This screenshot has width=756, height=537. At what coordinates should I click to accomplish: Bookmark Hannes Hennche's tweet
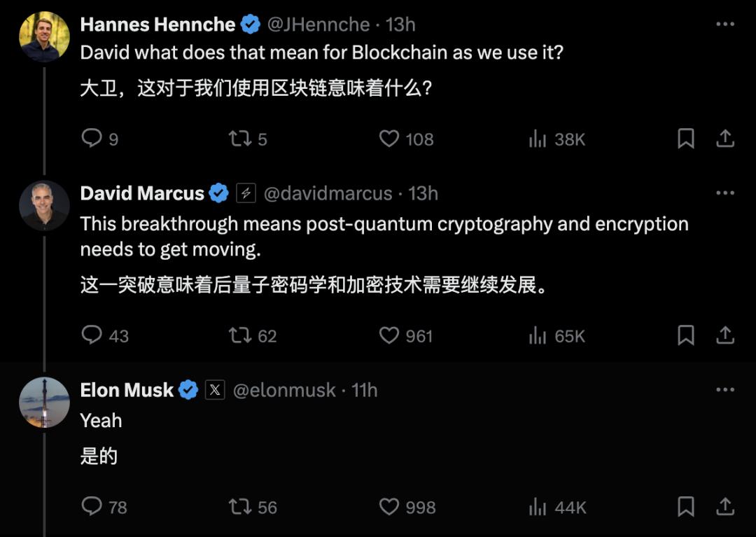tap(686, 139)
